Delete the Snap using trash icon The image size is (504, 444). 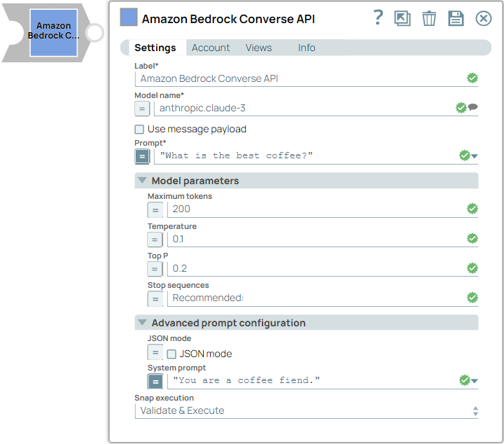(429, 18)
